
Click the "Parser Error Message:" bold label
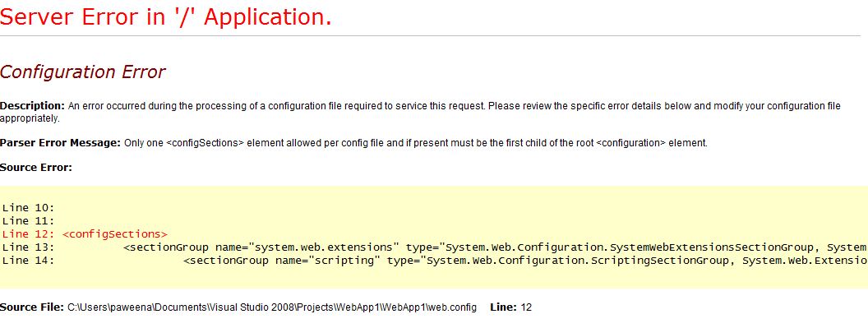pyautogui.click(x=60, y=143)
